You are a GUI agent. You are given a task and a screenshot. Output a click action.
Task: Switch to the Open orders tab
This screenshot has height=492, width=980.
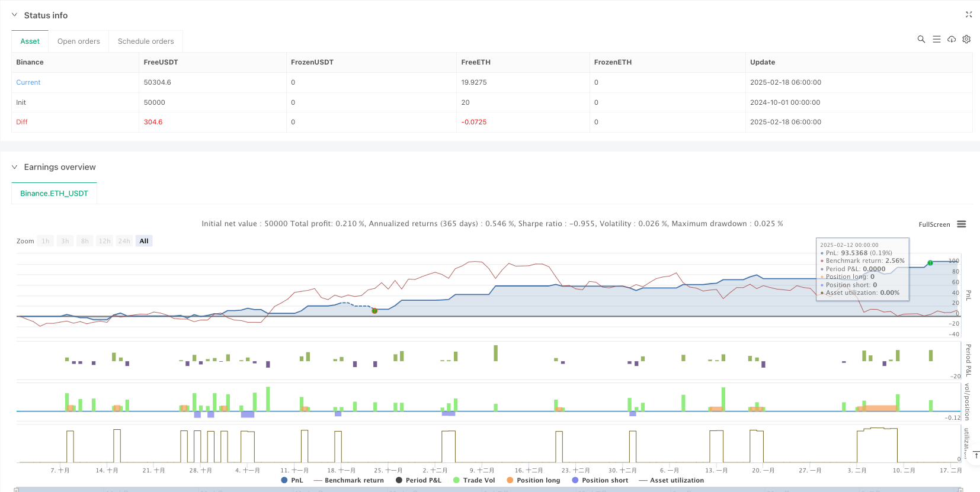click(x=78, y=41)
